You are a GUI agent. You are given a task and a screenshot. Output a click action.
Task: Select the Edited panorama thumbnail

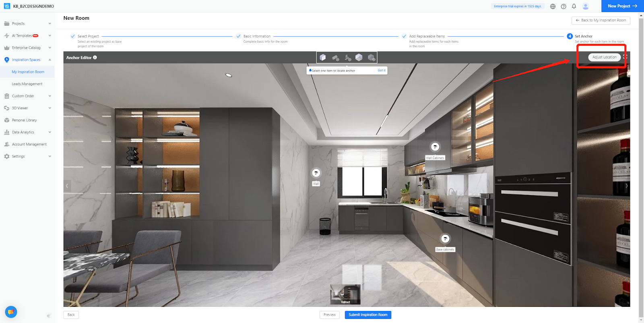tap(345, 294)
